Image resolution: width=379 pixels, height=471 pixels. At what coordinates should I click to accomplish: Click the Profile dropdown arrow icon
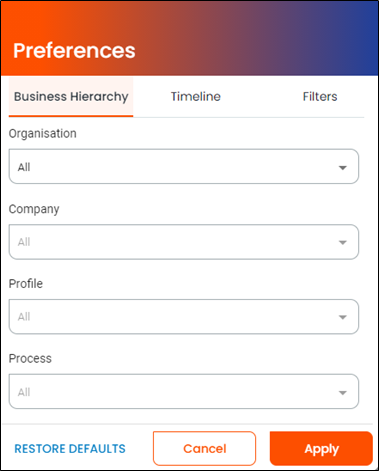(x=343, y=317)
